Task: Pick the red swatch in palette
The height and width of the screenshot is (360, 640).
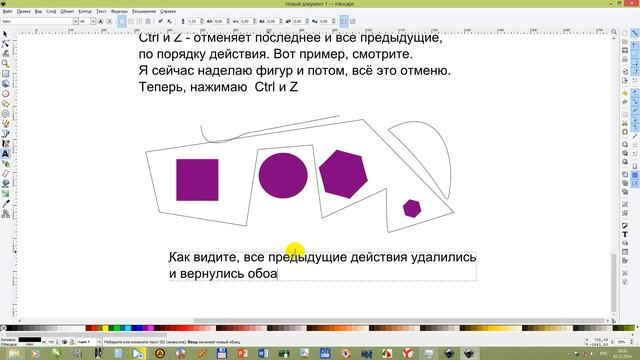Action: 94,328
